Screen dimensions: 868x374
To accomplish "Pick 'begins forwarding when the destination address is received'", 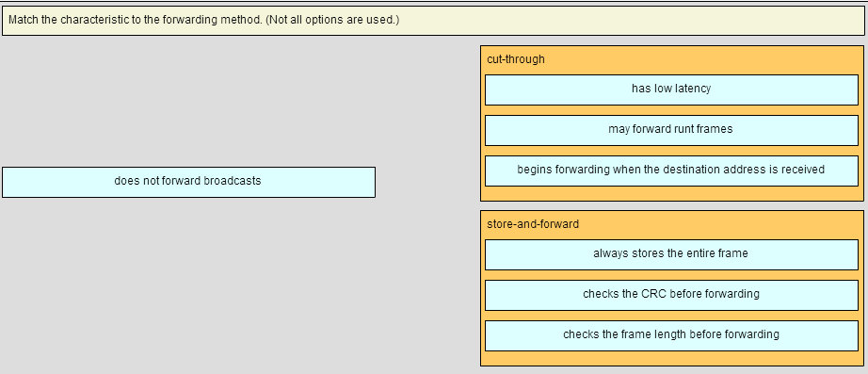I will point(671,171).
